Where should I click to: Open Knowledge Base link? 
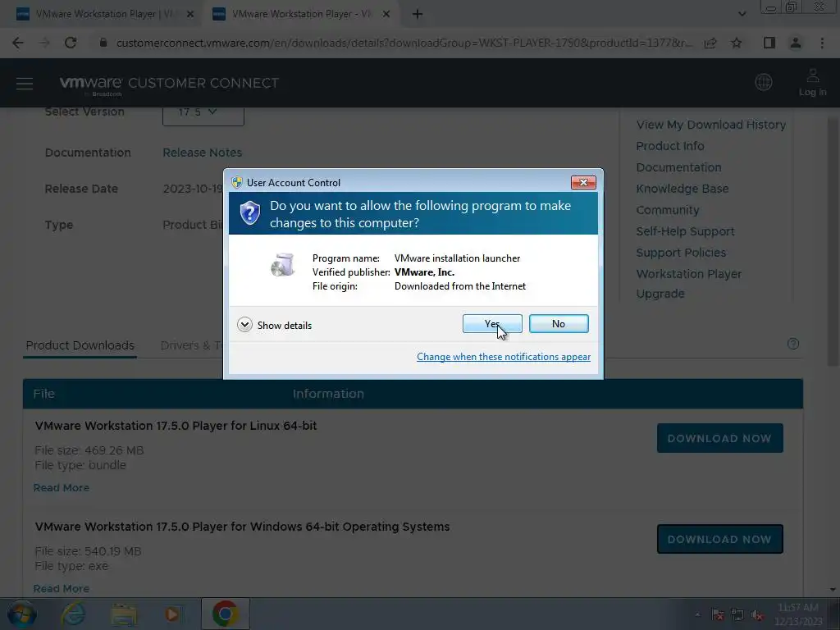[682, 189]
